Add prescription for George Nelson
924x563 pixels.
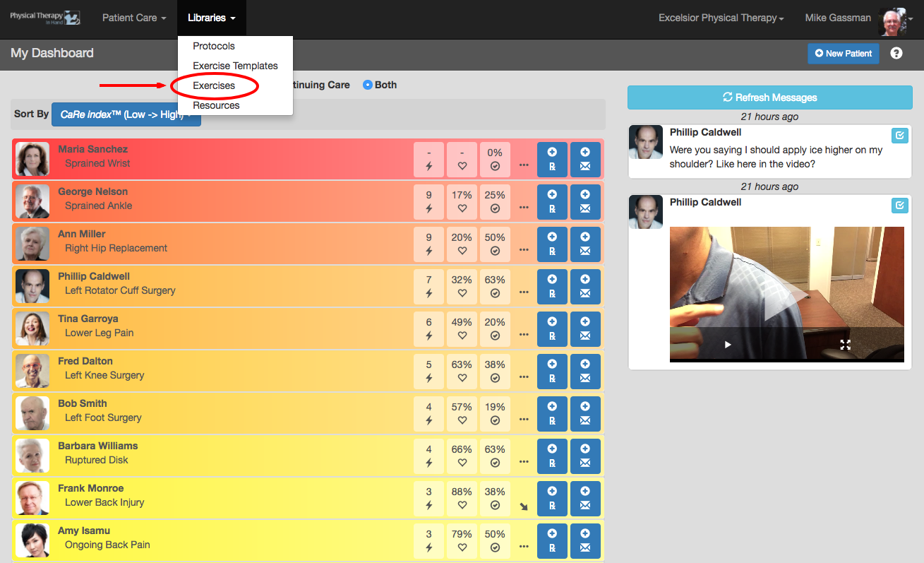(552, 201)
